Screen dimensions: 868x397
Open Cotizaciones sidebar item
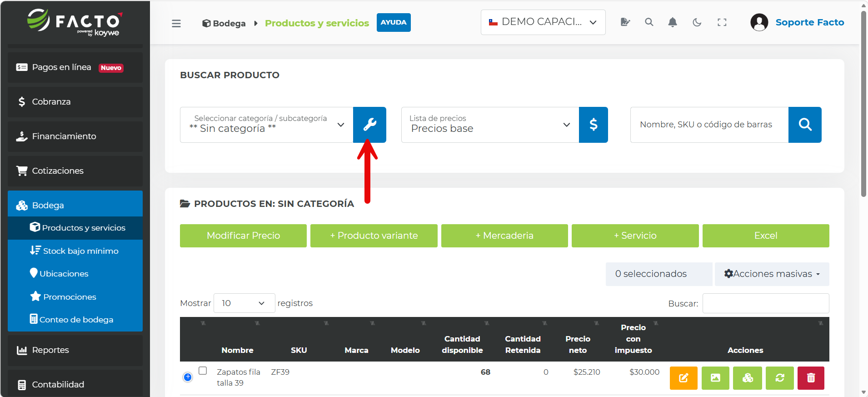point(75,171)
